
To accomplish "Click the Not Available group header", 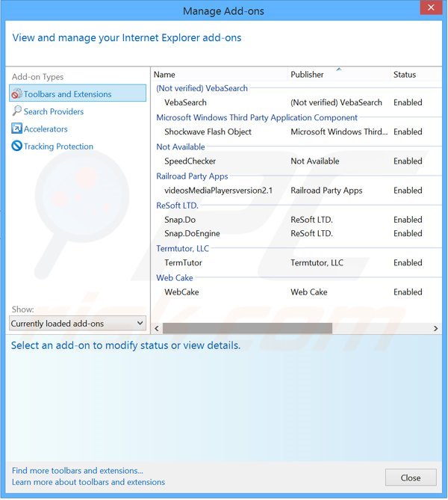I will [x=181, y=147].
